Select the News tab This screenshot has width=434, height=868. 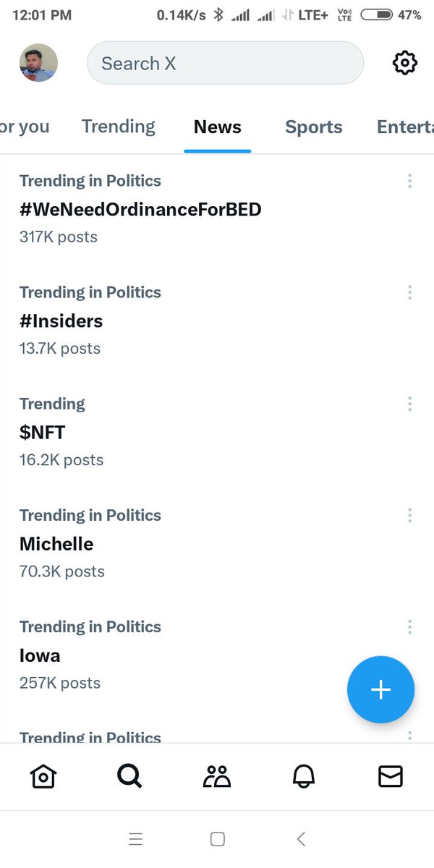click(x=218, y=127)
